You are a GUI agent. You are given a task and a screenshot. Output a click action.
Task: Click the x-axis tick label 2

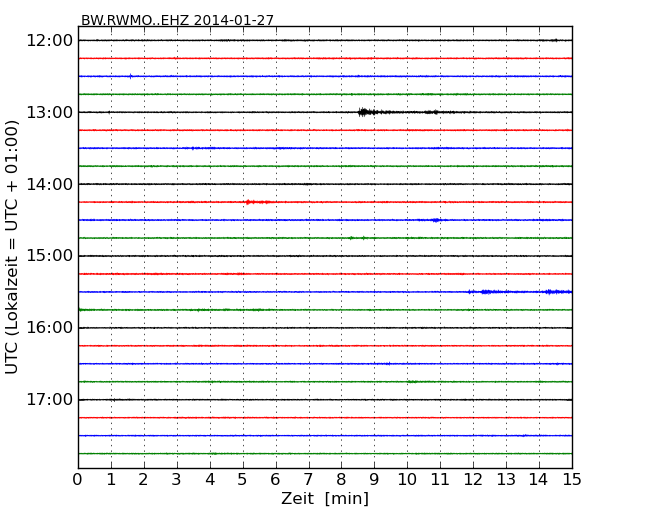pyautogui.click(x=144, y=480)
